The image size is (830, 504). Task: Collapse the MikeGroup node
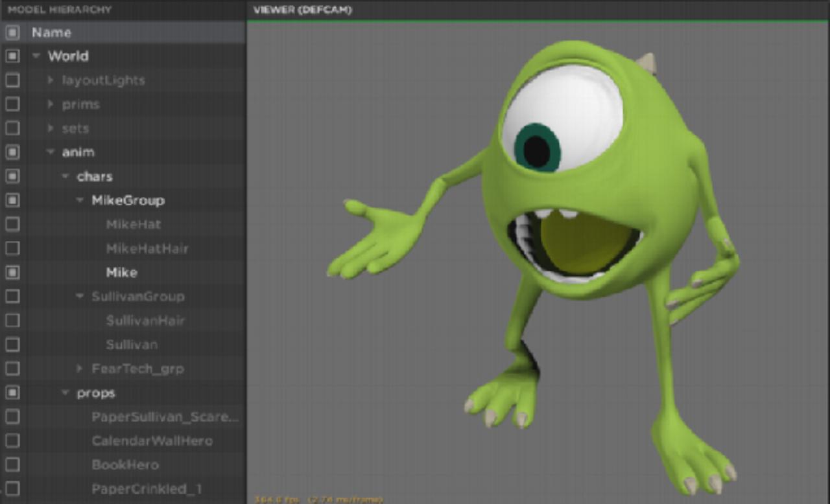point(80,200)
